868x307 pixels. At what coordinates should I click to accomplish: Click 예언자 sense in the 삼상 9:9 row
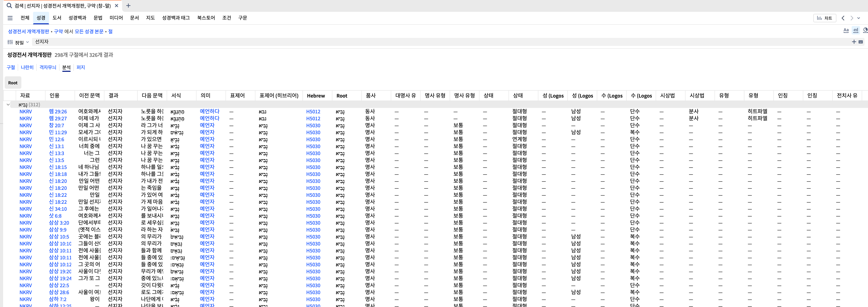click(207, 230)
